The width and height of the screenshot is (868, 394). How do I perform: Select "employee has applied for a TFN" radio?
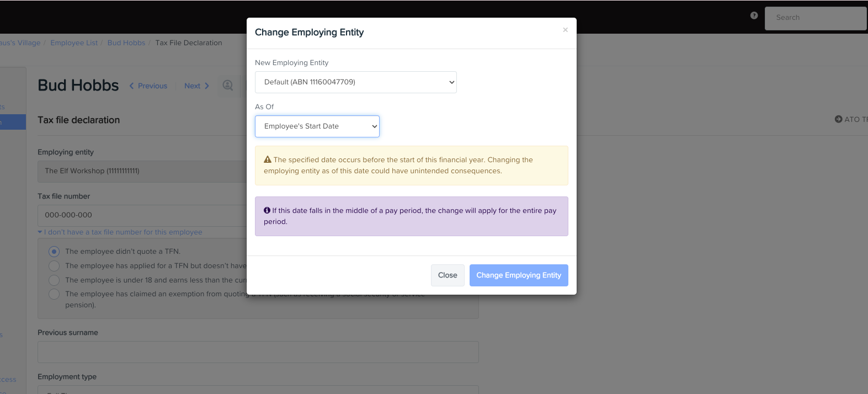coord(54,266)
